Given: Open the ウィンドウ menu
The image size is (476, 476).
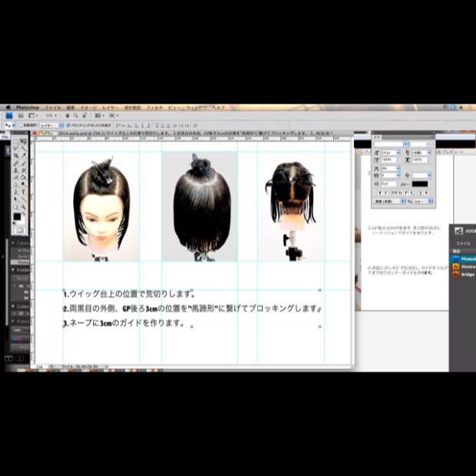Looking at the screenshot, I should pos(197,107).
